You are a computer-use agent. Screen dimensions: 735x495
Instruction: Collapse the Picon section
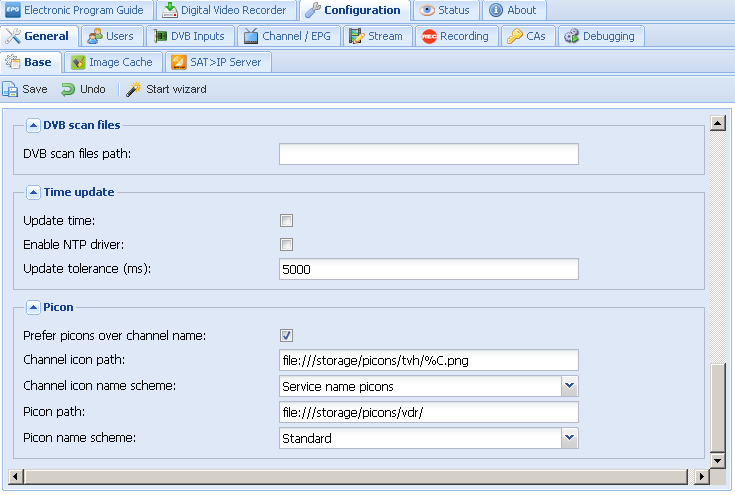(33, 307)
